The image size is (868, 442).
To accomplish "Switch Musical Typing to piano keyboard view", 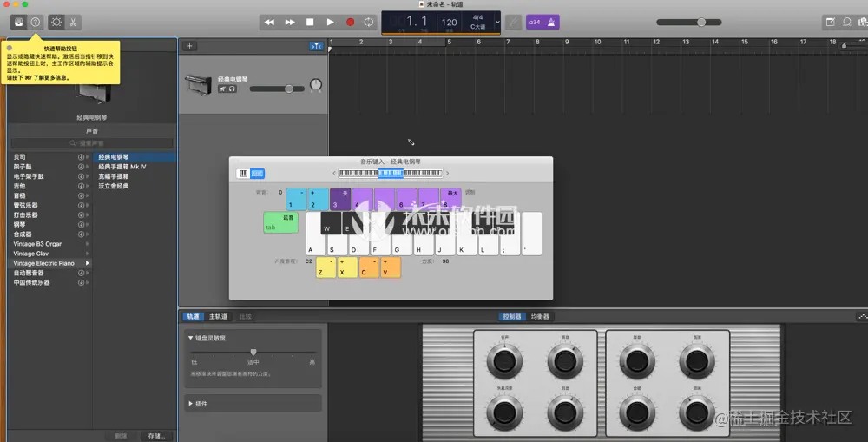I will 244,174.
